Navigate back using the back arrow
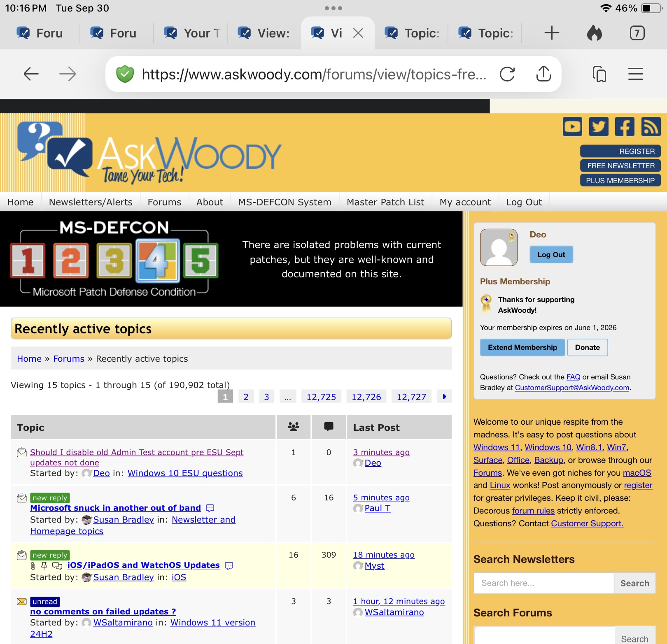This screenshot has width=667, height=644. coord(30,74)
